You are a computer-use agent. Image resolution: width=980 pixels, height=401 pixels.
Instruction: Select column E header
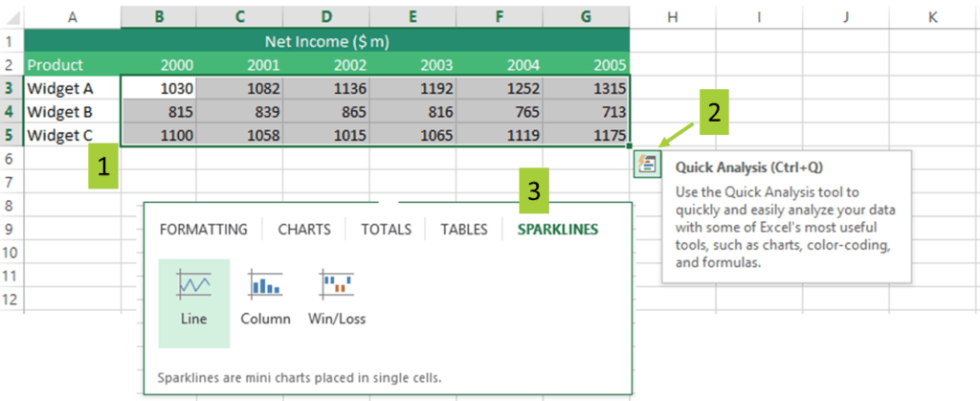(412, 17)
